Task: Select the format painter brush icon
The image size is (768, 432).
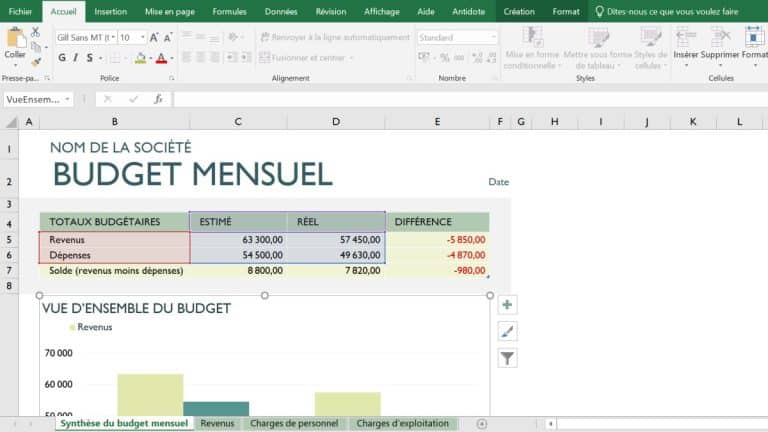Action: [x=36, y=62]
